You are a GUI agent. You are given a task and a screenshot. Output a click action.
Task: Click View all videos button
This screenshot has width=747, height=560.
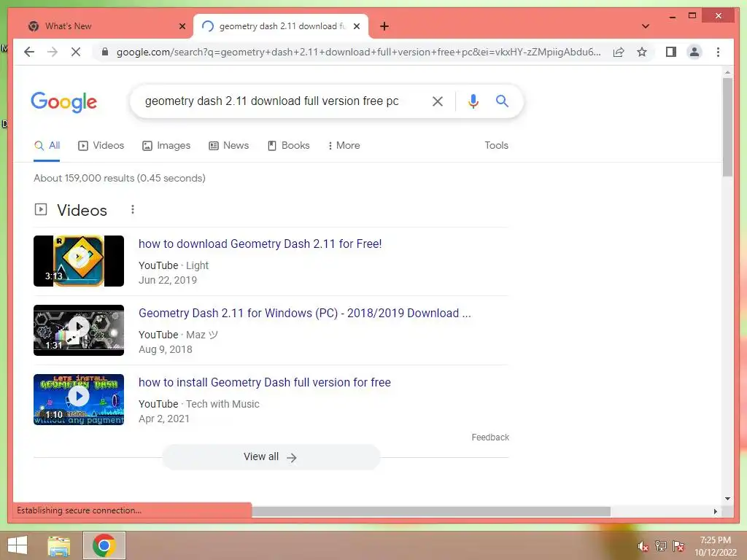point(271,457)
